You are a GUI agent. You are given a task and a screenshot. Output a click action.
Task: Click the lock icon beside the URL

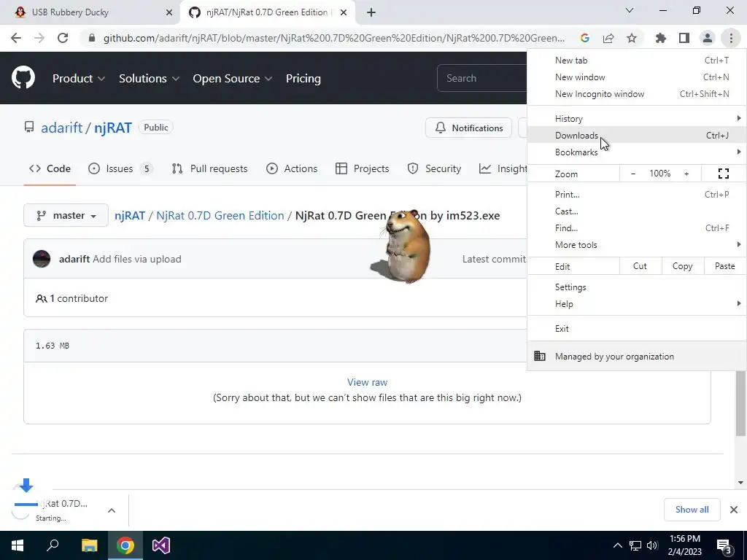pyautogui.click(x=92, y=38)
